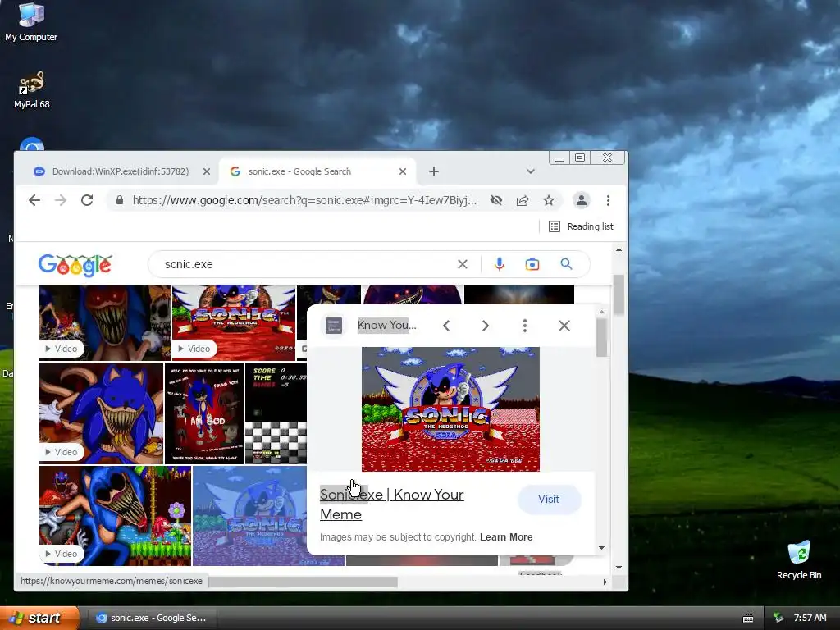The image size is (840, 630).
Task: Click the network tray icon
Action: (778, 619)
